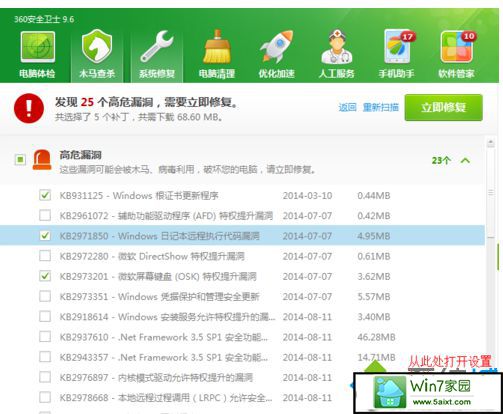The image size is (503, 414).
Task: Click the 360安全卫士 9.6 title text
Action: coord(44,19)
